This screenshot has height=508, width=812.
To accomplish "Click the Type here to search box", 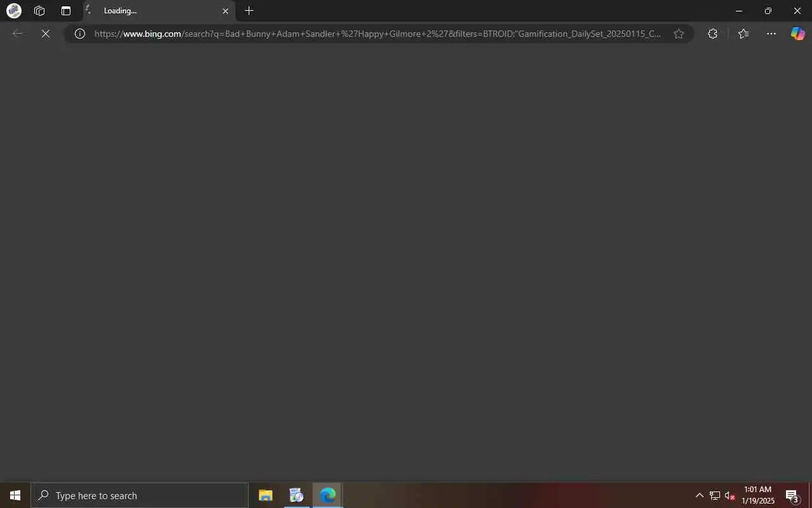I will (x=140, y=495).
